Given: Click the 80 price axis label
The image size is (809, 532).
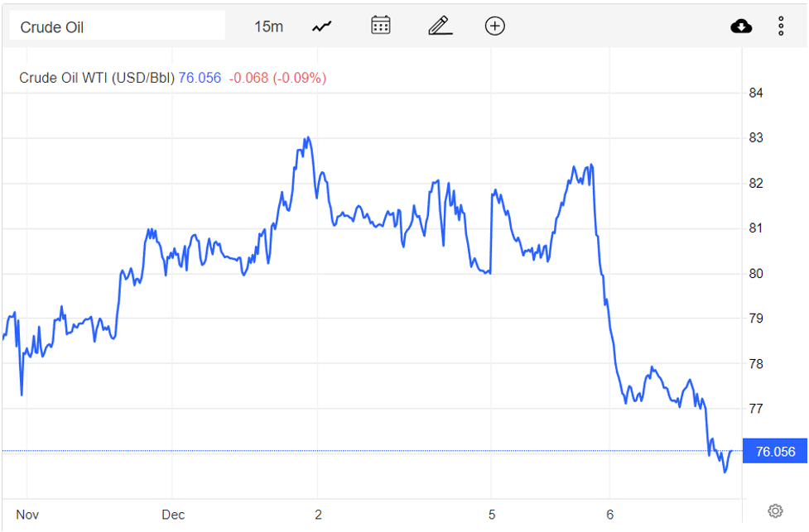Looking at the screenshot, I should [x=756, y=273].
